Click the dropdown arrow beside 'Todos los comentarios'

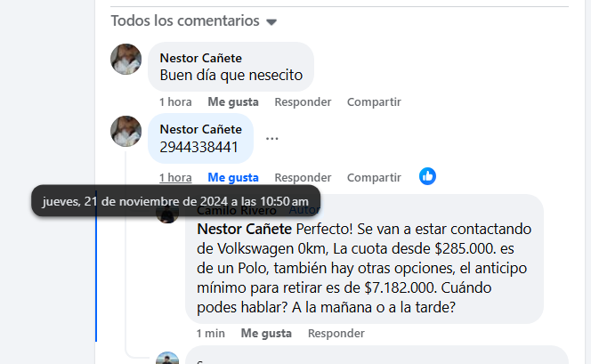(271, 21)
